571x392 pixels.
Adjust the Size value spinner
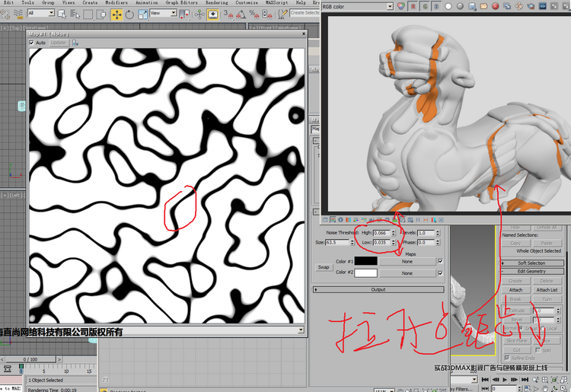pyautogui.click(x=352, y=242)
